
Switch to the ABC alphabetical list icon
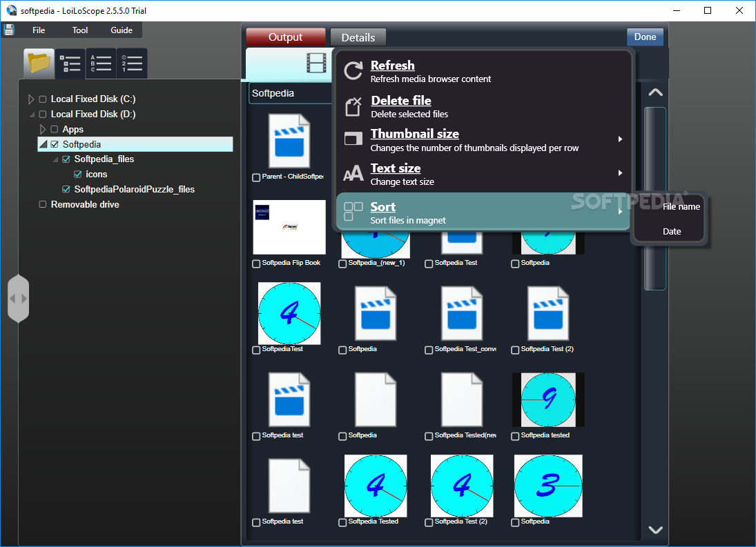click(x=101, y=63)
